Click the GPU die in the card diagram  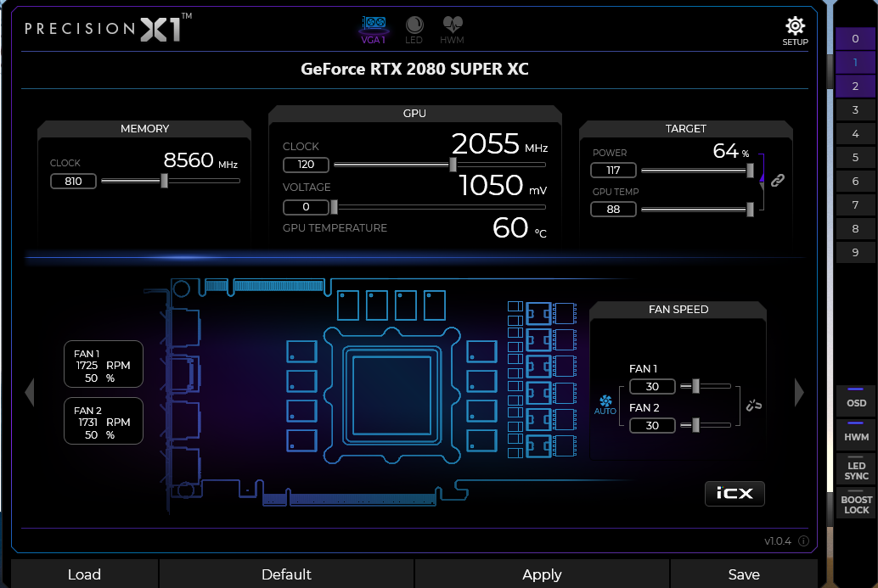[x=391, y=395]
